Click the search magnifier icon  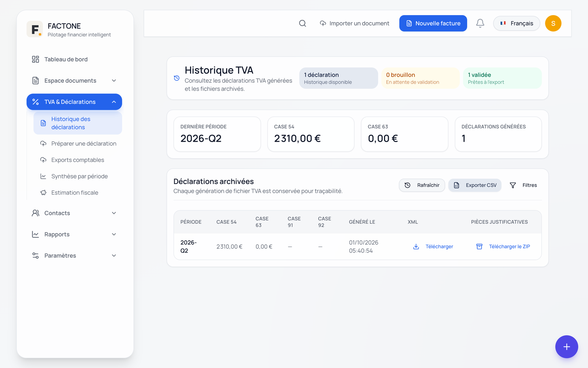pos(302,23)
